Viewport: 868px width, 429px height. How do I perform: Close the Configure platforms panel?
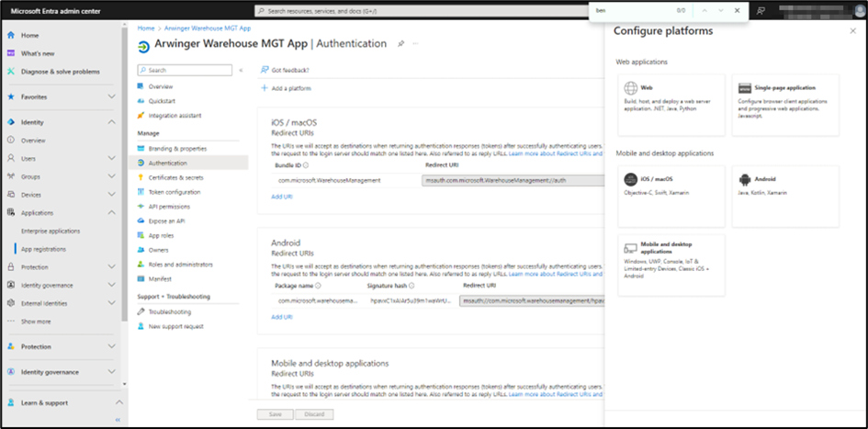[x=853, y=31]
